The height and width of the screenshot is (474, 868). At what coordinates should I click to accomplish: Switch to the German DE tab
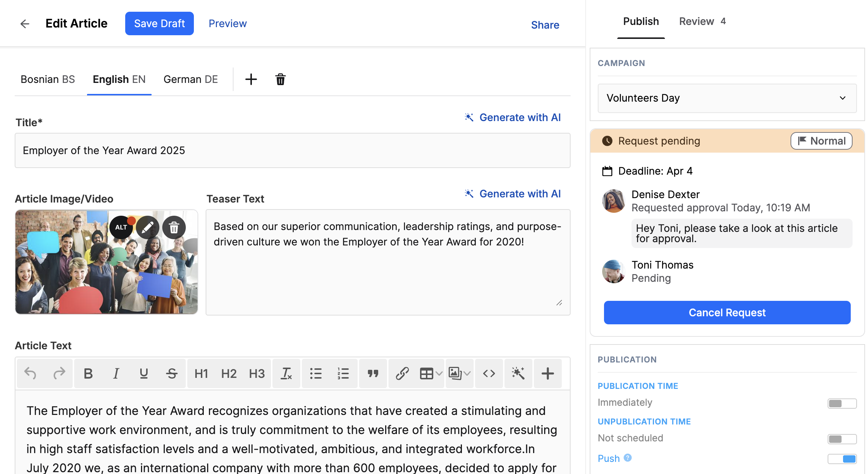pos(191,79)
